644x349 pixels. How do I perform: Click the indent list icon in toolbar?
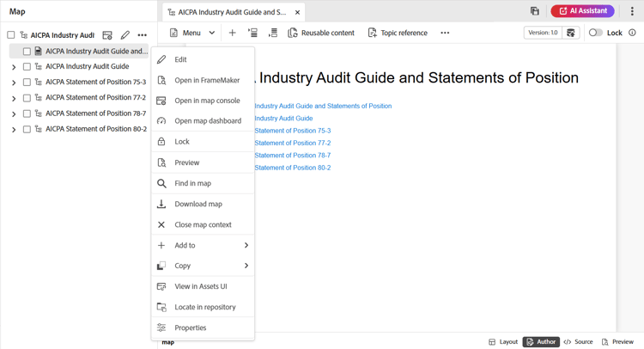[x=252, y=33]
